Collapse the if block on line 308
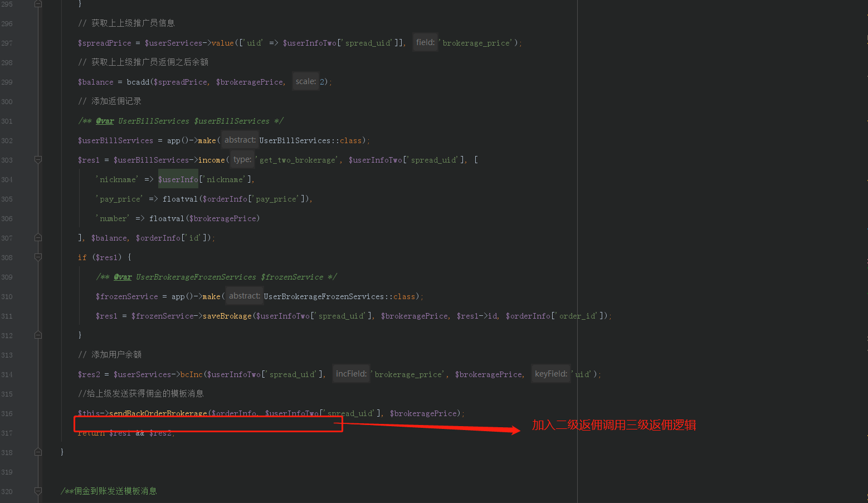868x503 pixels. coord(38,257)
